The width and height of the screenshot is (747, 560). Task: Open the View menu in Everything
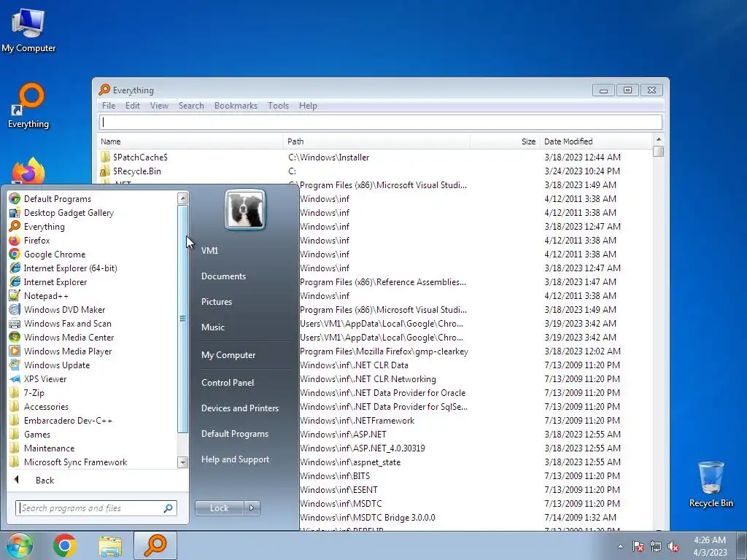pyautogui.click(x=159, y=106)
